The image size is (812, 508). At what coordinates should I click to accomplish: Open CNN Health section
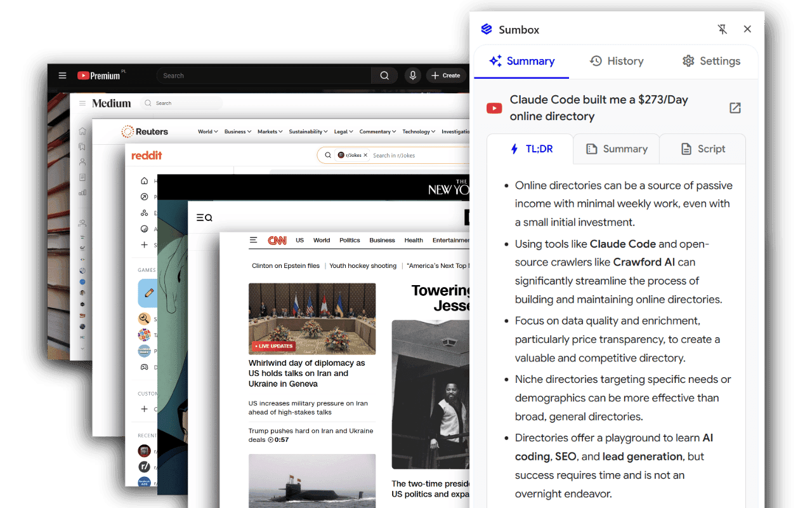click(414, 240)
